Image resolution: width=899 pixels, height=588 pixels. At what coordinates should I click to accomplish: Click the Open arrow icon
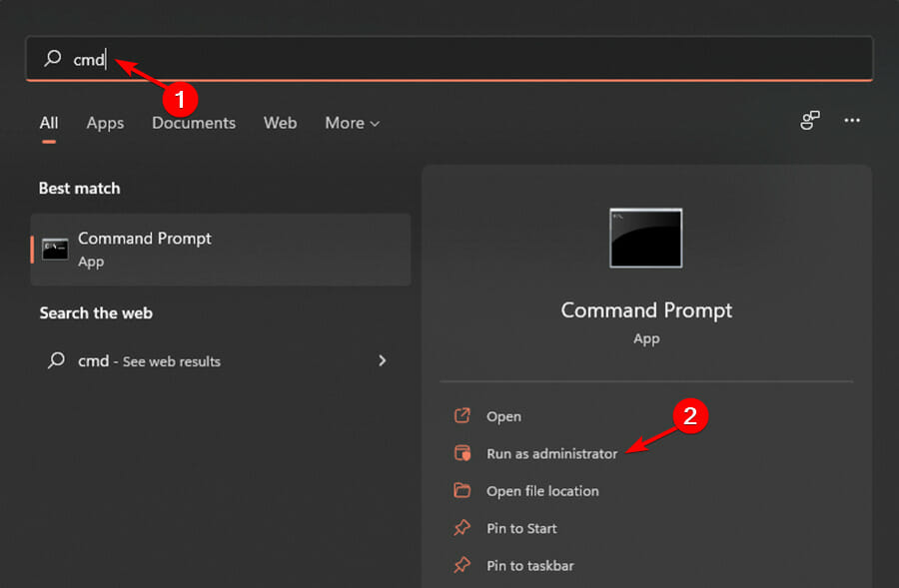[462, 416]
